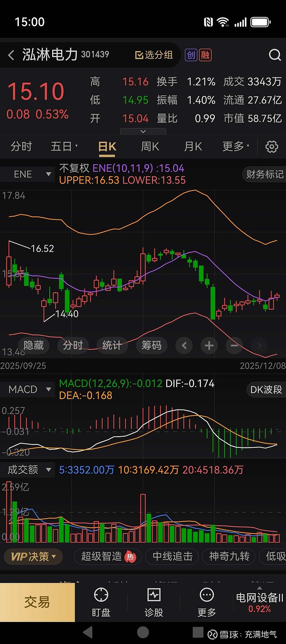Open 盯盘 watch icon

coord(101,602)
